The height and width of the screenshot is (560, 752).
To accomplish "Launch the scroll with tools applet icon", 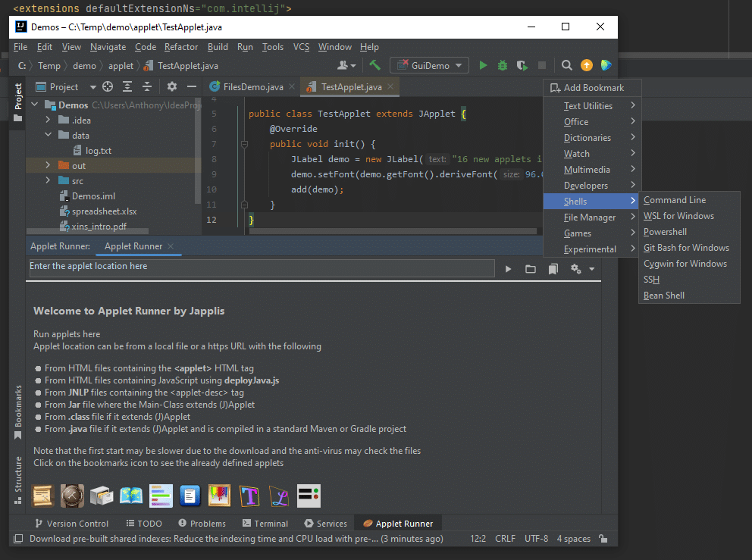I will coord(42,496).
